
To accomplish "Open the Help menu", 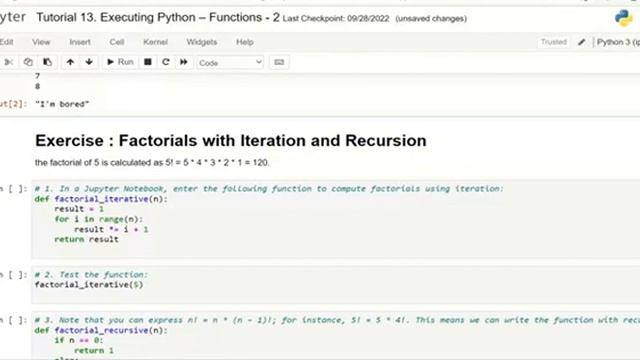I will (x=245, y=42).
